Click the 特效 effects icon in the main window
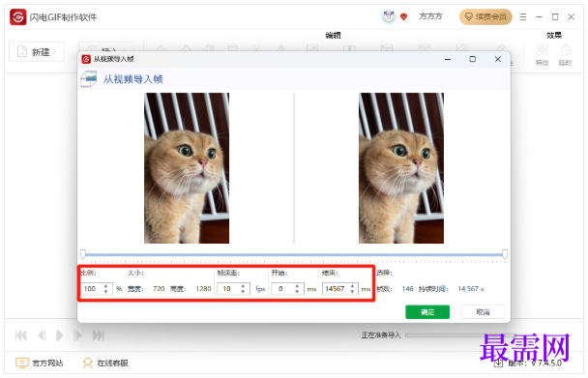The width and height of the screenshot is (588, 378). (542, 55)
